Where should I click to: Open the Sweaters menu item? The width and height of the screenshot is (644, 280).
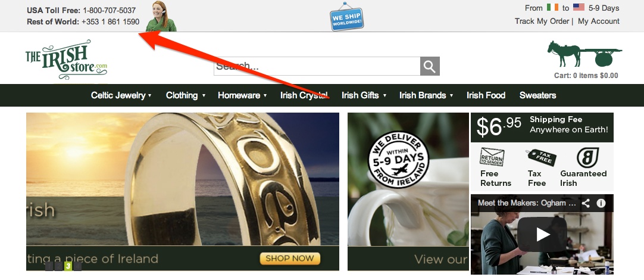(537, 95)
